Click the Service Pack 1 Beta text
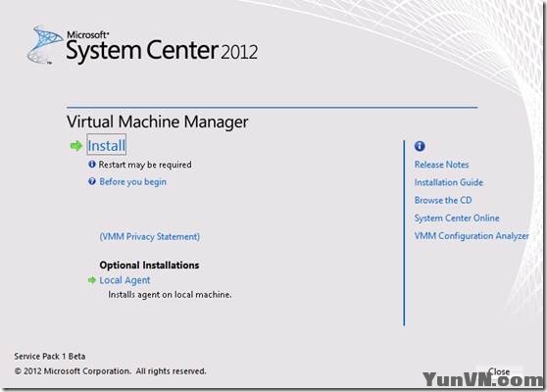Image resolution: width=547 pixels, height=392 pixels. [50, 356]
